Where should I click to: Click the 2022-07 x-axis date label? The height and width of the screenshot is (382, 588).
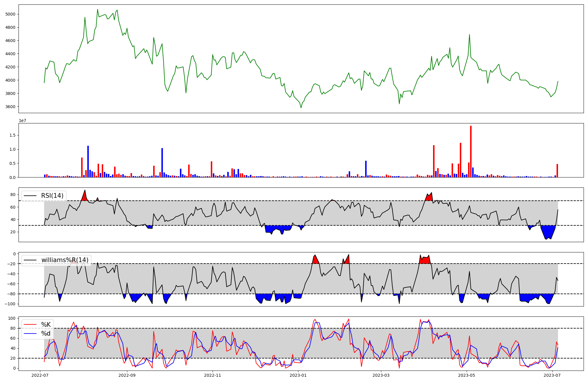tap(40, 375)
